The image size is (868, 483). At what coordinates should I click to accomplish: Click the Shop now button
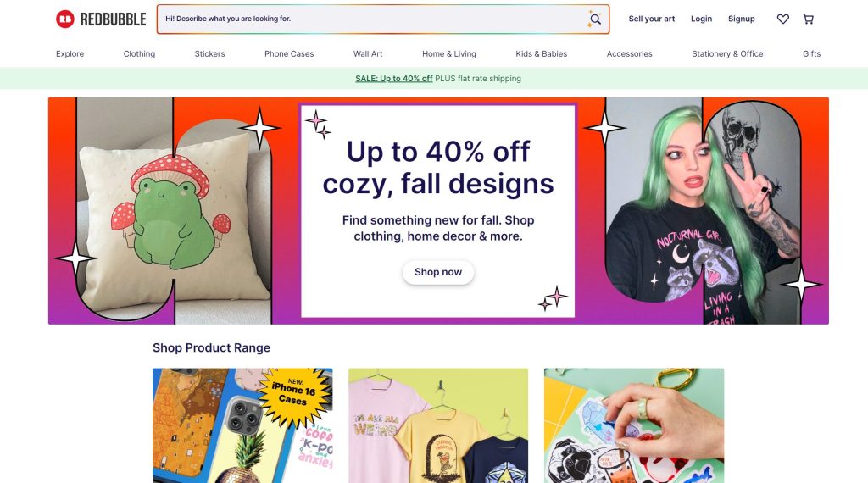438,272
